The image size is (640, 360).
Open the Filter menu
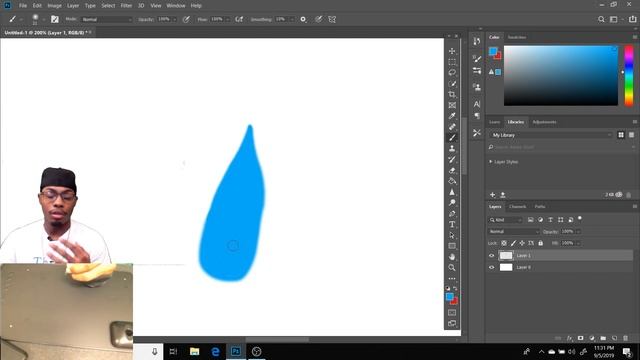(126, 6)
